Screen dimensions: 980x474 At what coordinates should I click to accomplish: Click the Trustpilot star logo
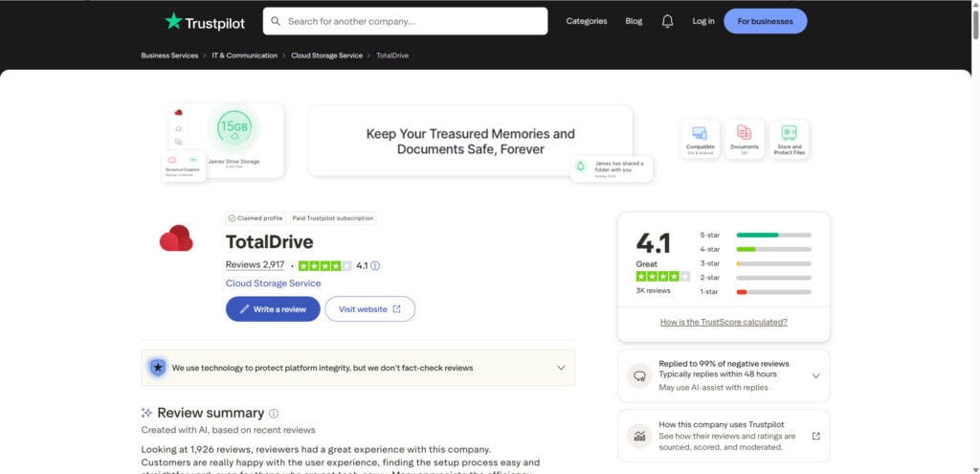(x=173, y=21)
